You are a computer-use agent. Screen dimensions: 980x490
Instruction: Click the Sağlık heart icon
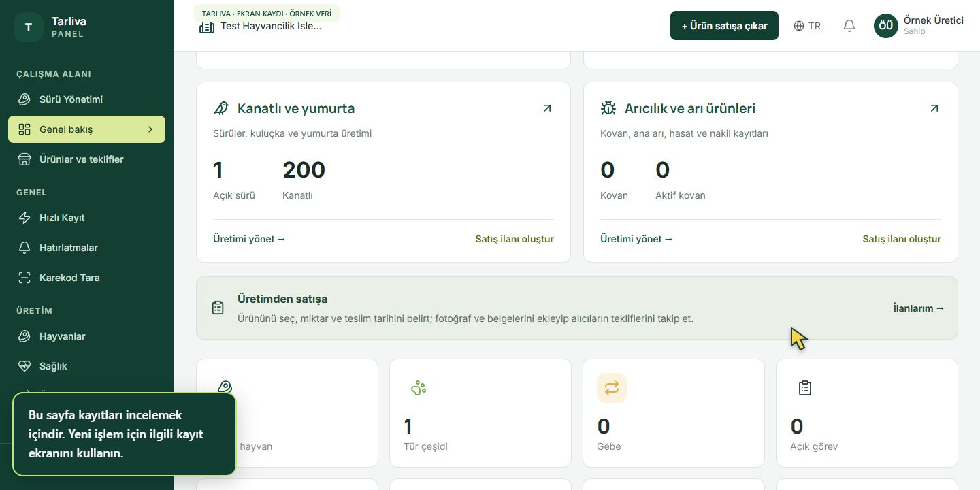tap(24, 366)
